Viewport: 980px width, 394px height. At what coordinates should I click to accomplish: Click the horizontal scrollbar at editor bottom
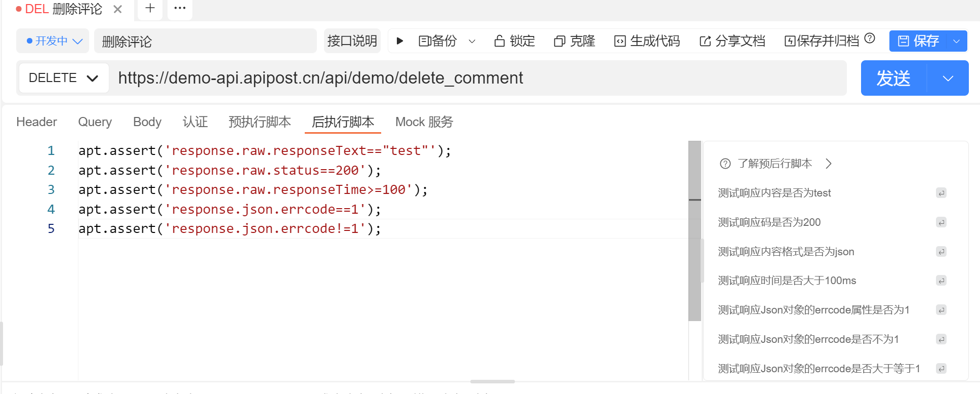[x=493, y=381]
